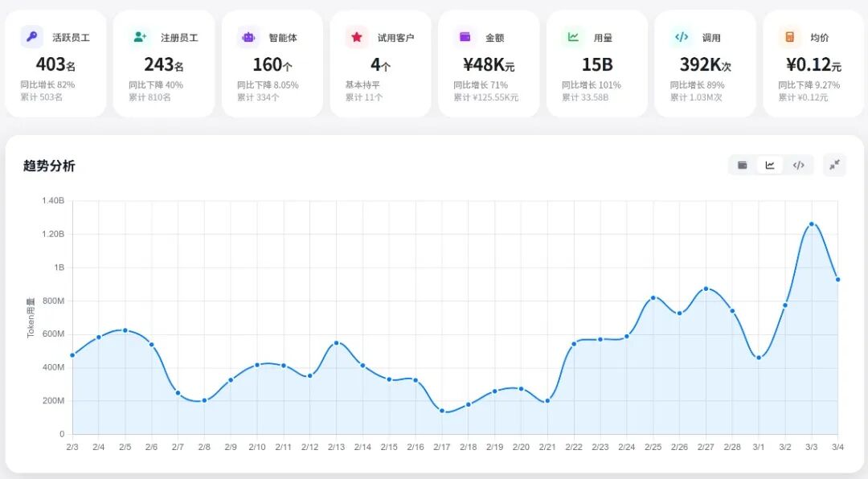Click the red 试用客户 star icon
Screen dimensions: 868x479
(x=355, y=37)
